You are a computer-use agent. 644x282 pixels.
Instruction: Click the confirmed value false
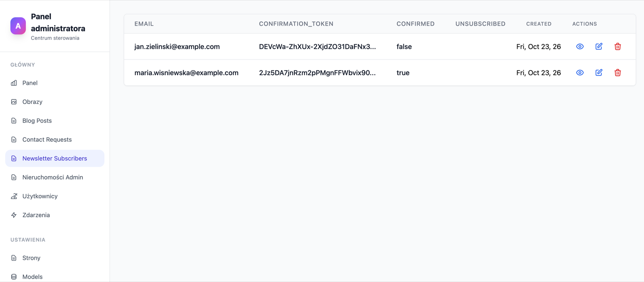[x=404, y=47]
